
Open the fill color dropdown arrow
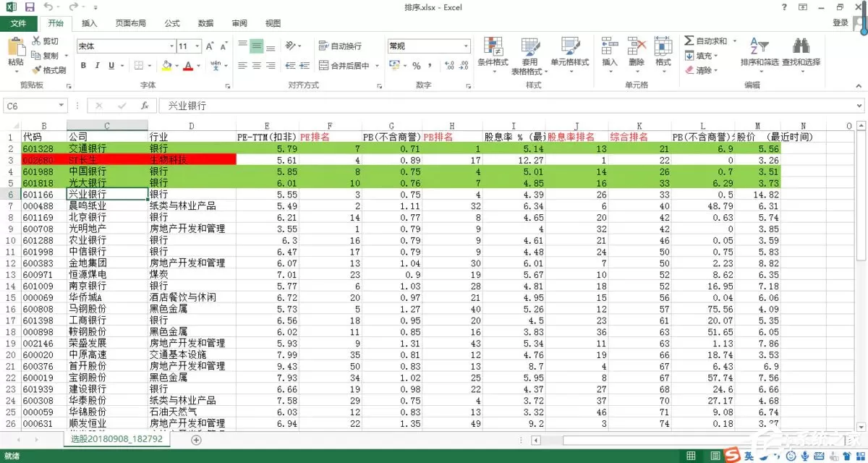point(176,66)
